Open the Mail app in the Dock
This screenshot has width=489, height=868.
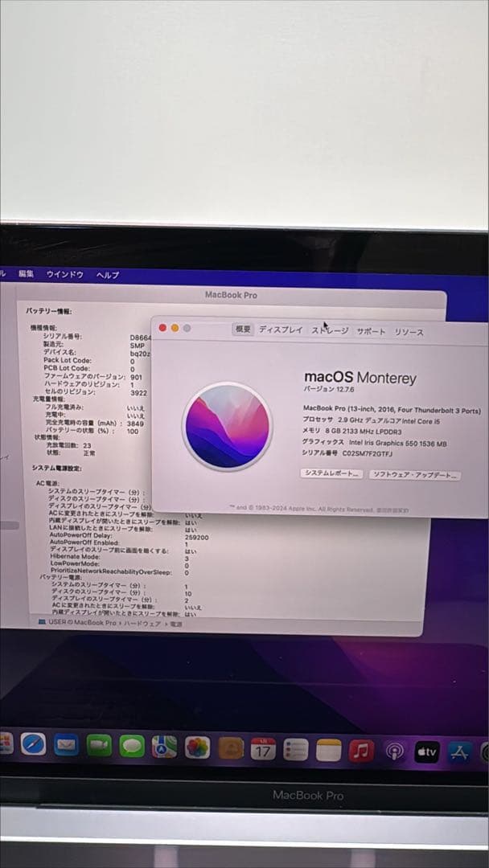click(x=66, y=745)
